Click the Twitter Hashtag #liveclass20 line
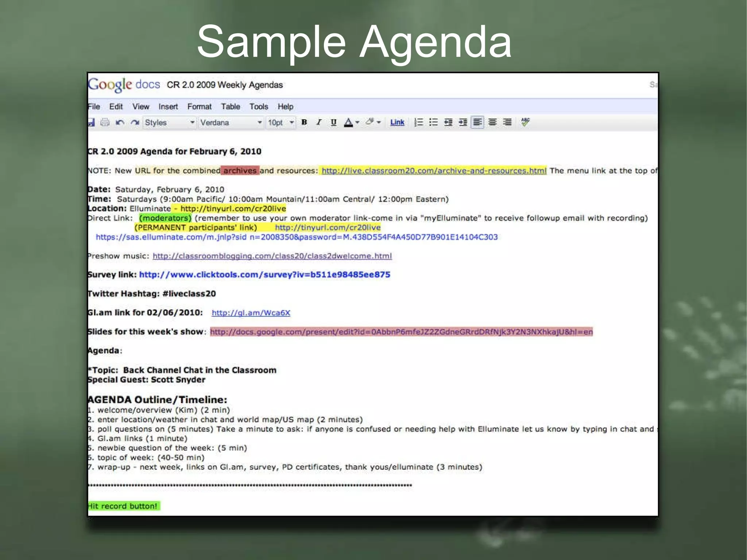Image resolution: width=747 pixels, height=560 pixels. click(x=152, y=293)
